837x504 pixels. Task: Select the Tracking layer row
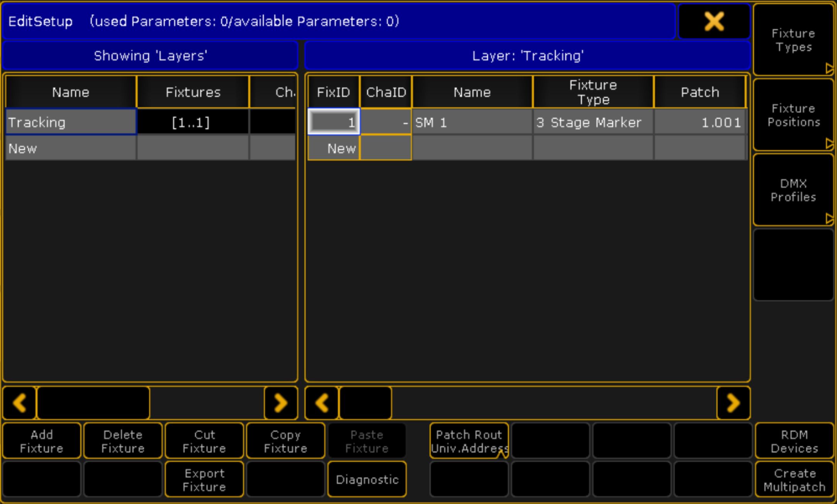71,122
